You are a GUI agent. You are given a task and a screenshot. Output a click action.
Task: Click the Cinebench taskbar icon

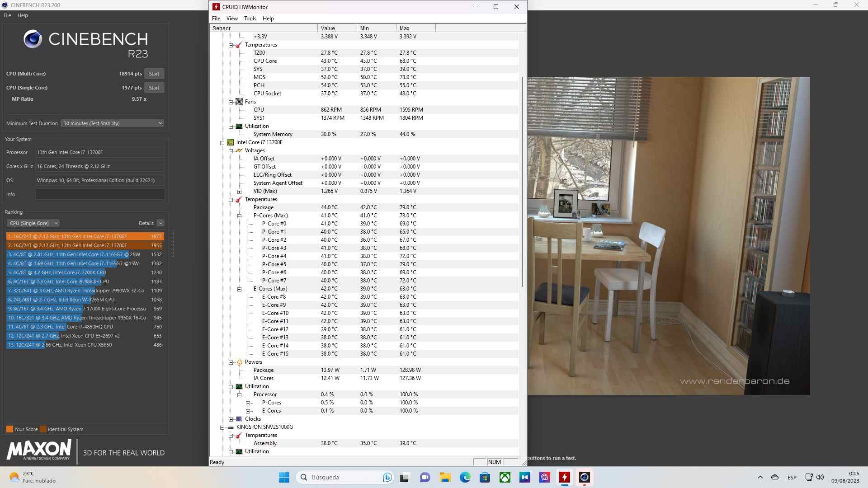coord(584,477)
